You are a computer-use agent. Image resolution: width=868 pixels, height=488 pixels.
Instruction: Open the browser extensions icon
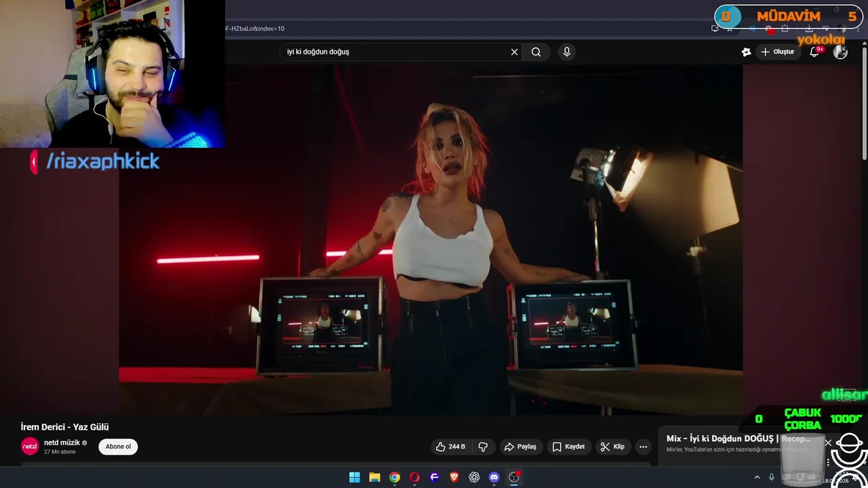(785, 28)
